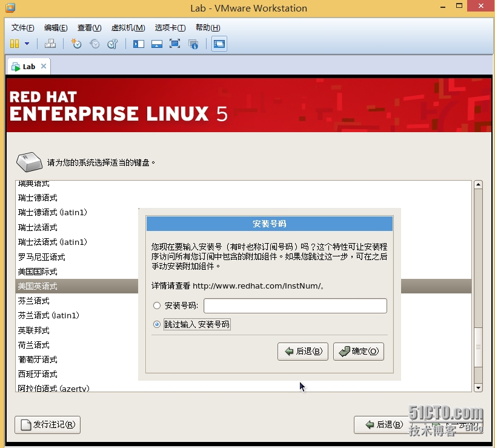Open the 选项卡(T) menu

click(x=170, y=28)
